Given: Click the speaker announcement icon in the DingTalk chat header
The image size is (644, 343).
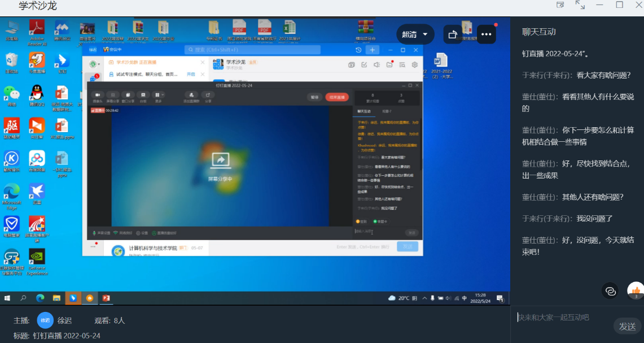Looking at the screenshot, I should coord(376,64).
